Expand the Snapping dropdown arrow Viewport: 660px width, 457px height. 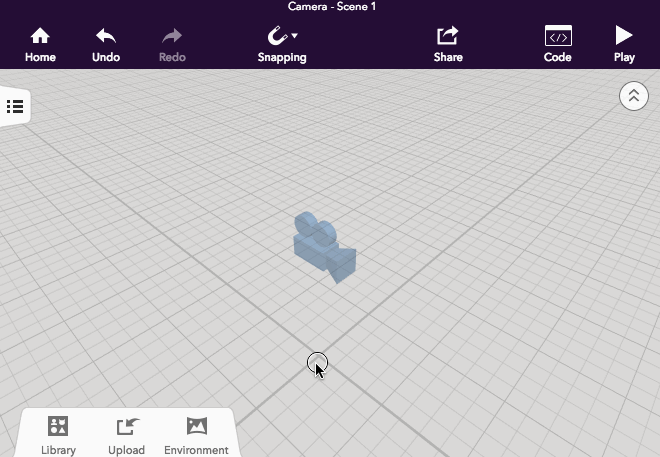pos(294,36)
